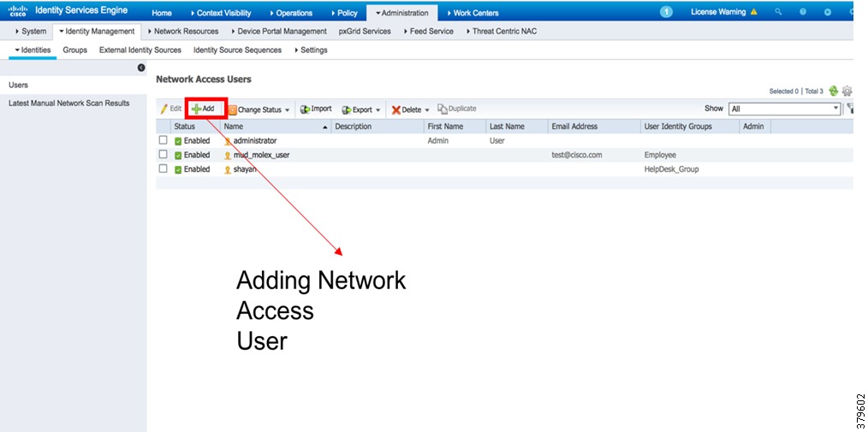
Task: Check the shayan row checkbox
Action: tap(163, 169)
